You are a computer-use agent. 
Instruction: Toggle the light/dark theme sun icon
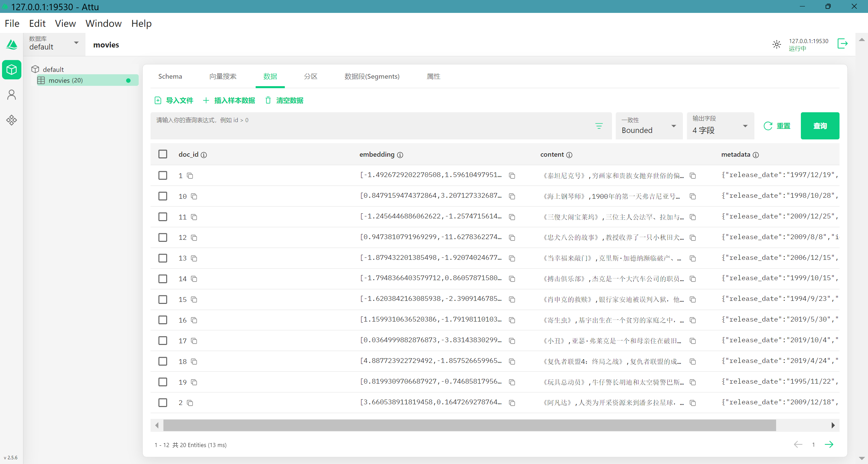(x=776, y=44)
